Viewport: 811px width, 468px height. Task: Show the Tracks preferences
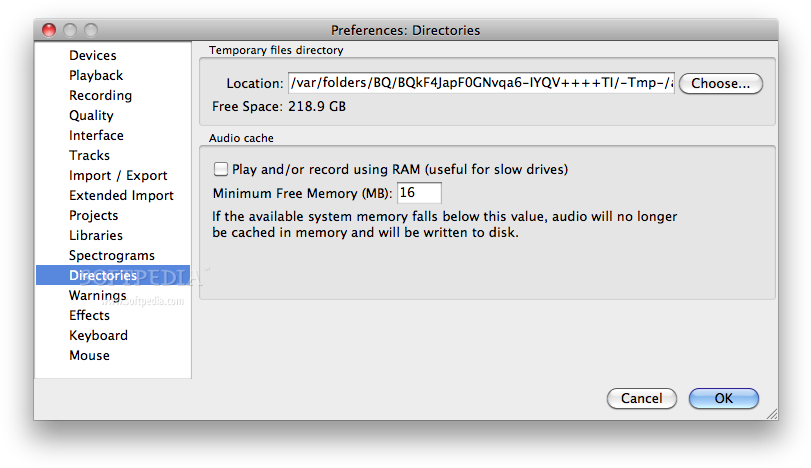tap(89, 156)
